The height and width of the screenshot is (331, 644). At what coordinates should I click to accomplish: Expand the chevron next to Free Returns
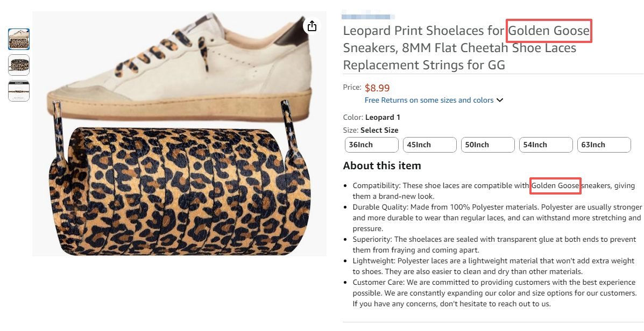tap(500, 100)
